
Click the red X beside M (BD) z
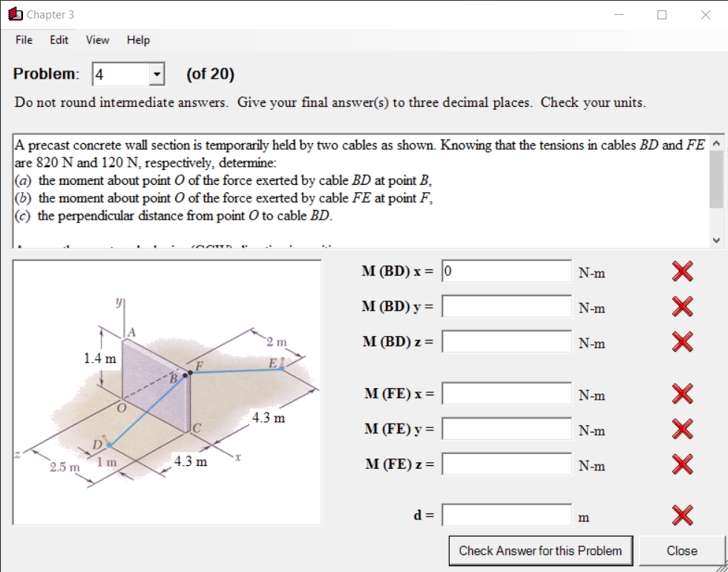(x=682, y=342)
